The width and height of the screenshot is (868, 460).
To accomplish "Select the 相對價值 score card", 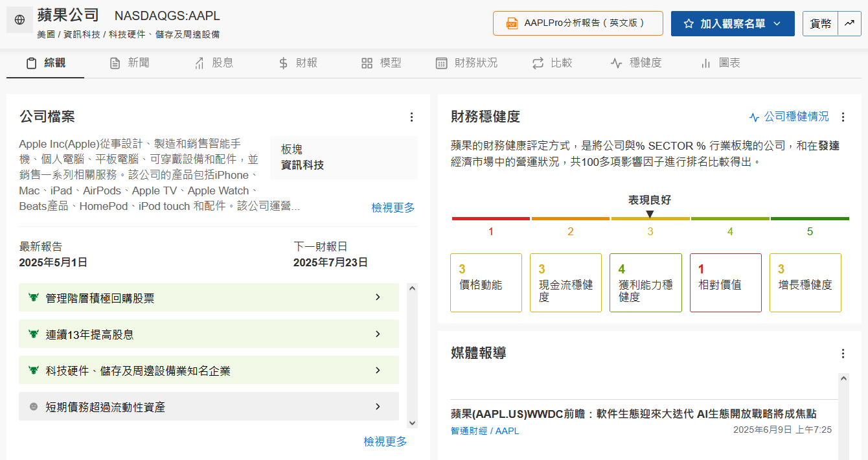I will (725, 282).
